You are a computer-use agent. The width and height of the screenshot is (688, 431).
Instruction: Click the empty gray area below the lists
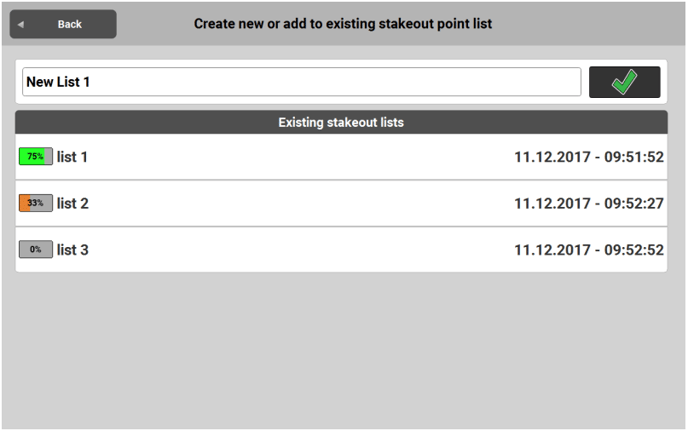(341, 350)
